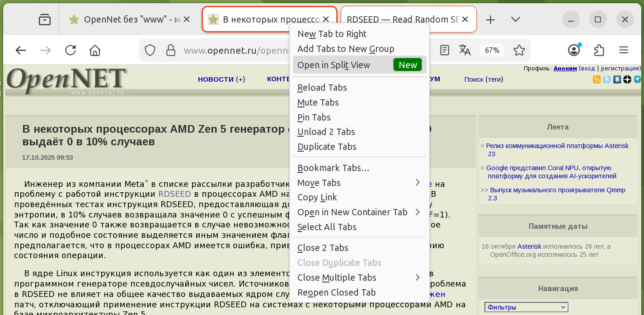Open the Extensions puzzle icon
The width and height of the screenshot is (644, 315).
(599, 50)
